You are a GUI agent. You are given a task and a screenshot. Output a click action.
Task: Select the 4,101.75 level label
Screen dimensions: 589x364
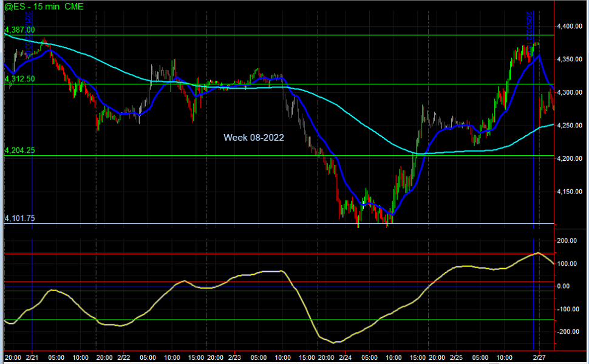click(20, 218)
